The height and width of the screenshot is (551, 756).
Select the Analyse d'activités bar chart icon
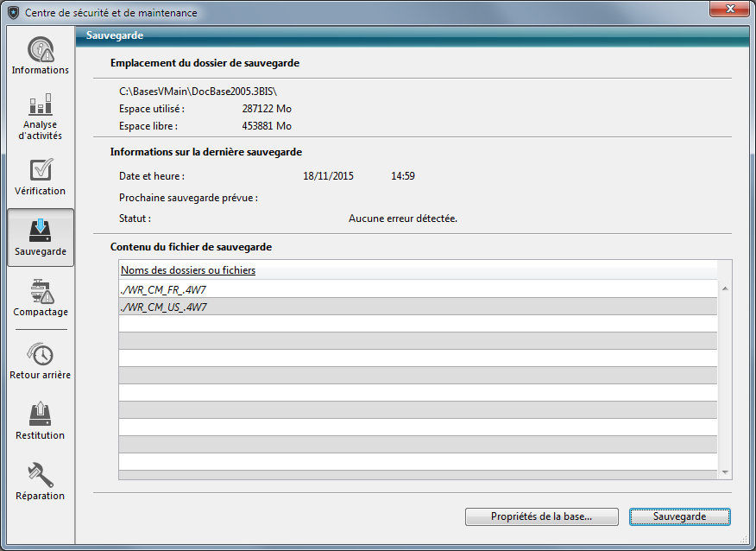pyautogui.click(x=40, y=104)
